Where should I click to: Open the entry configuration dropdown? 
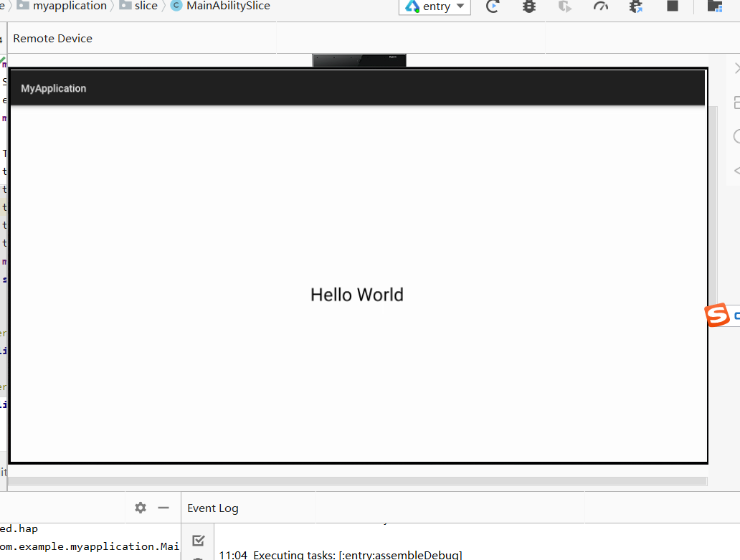coord(459,7)
